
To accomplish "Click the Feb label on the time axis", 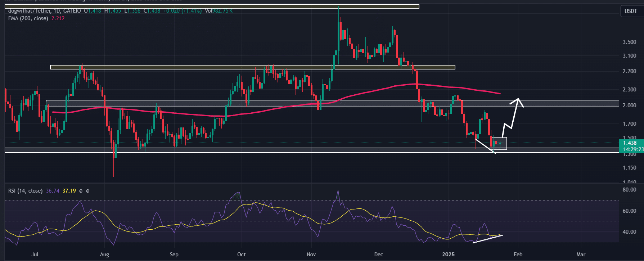I will (x=518, y=255).
